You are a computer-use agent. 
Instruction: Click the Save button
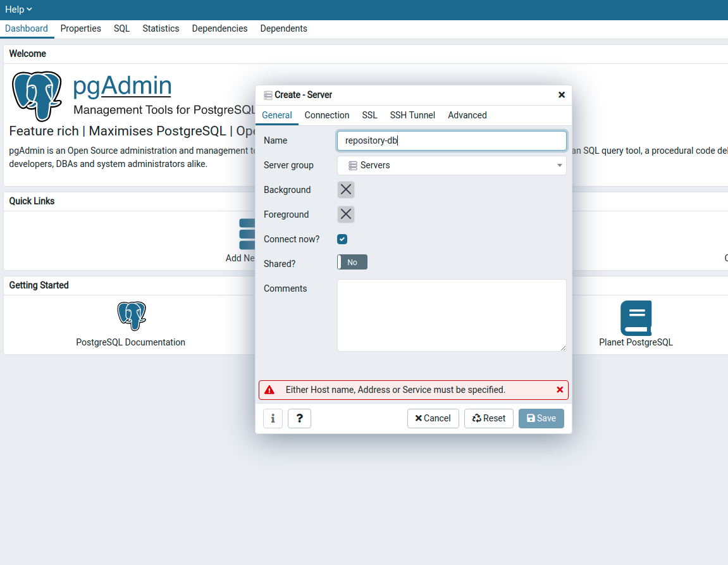pyautogui.click(x=541, y=418)
